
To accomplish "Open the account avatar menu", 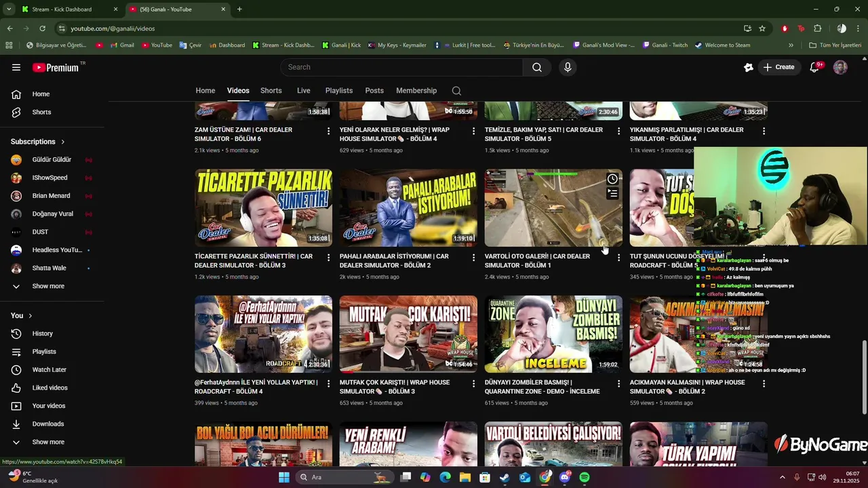I will tap(840, 67).
